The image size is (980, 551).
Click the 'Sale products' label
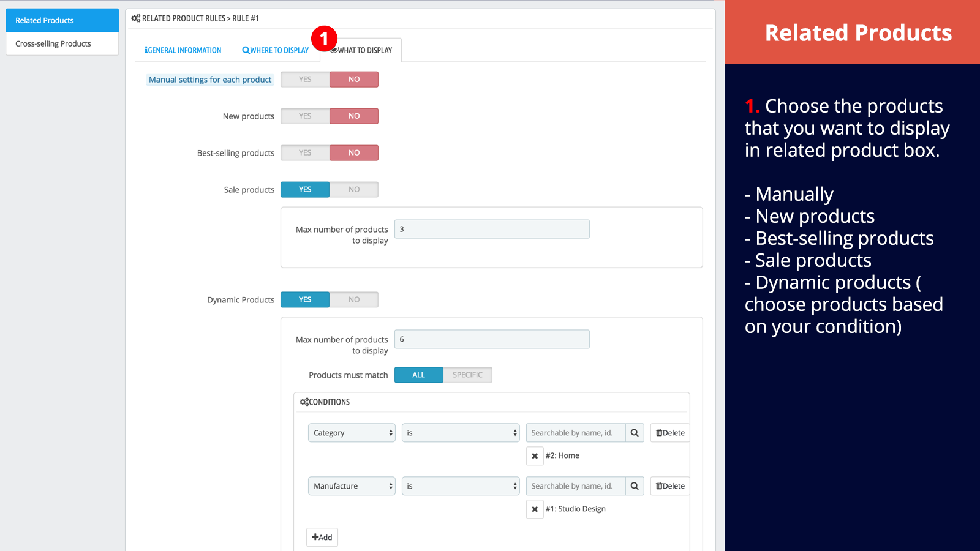tap(249, 190)
